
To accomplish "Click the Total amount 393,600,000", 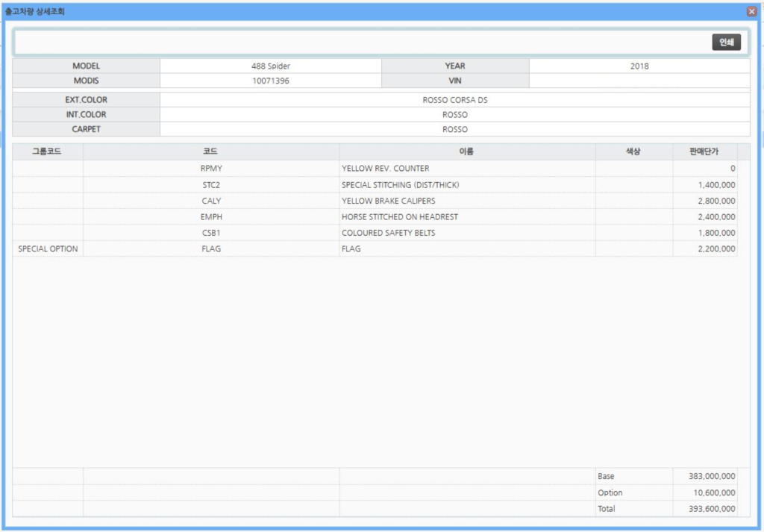I will point(712,509).
